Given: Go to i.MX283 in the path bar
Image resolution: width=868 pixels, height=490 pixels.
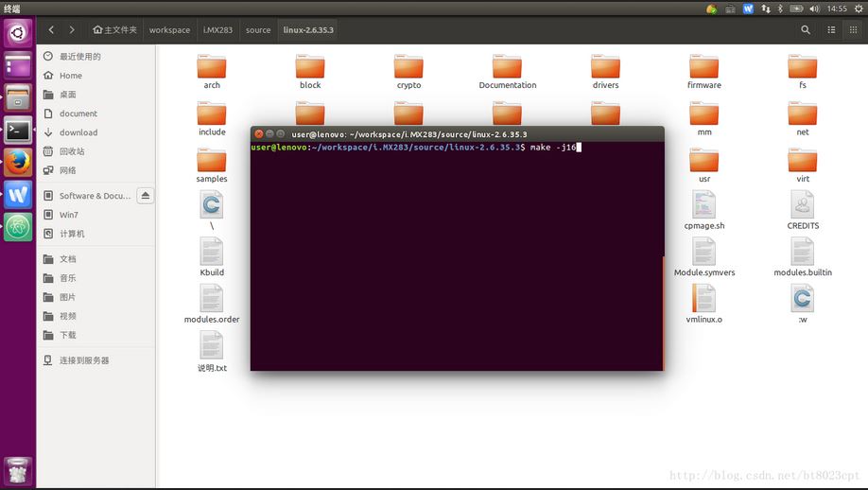Looking at the screenshot, I should point(217,30).
